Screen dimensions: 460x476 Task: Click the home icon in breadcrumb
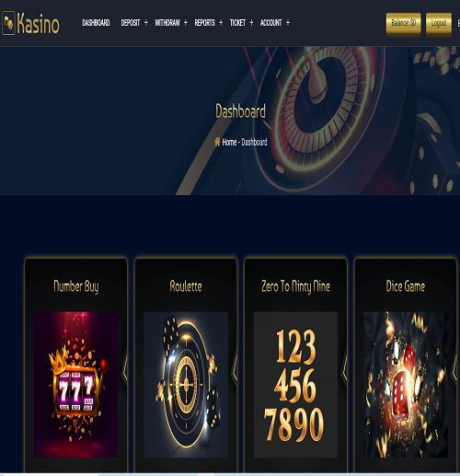[217, 142]
